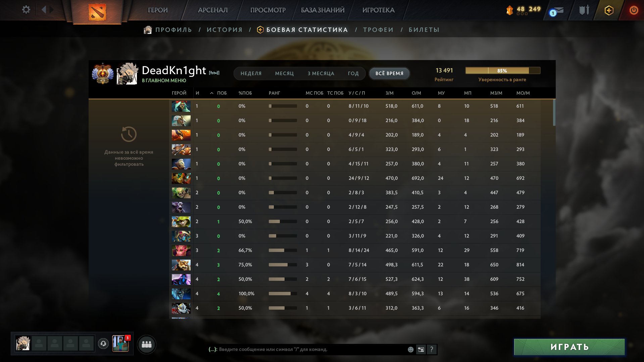Open the ГЕРОИ top menu tab
The image size is (644, 362).
pos(157,10)
